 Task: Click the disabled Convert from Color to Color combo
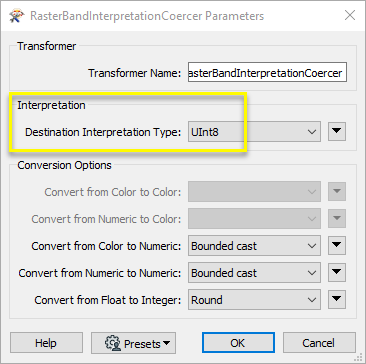[x=254, y=192]
